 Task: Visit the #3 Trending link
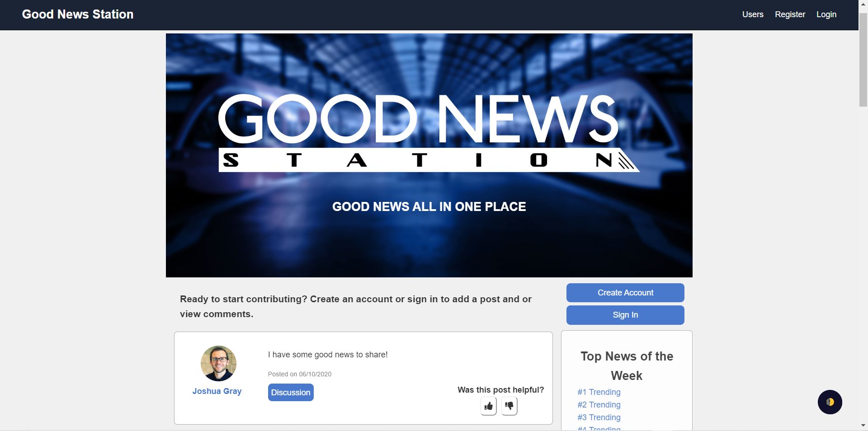pos(599,417)
